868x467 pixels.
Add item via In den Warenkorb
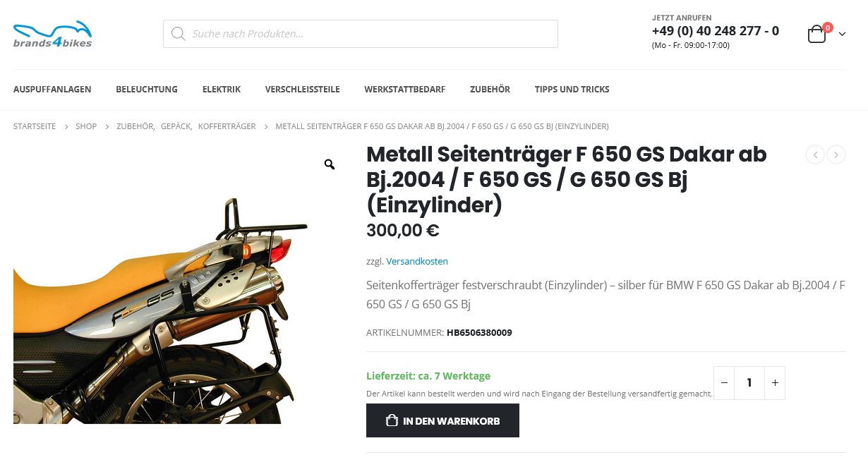pyautogui.click(x=442, y=420)
